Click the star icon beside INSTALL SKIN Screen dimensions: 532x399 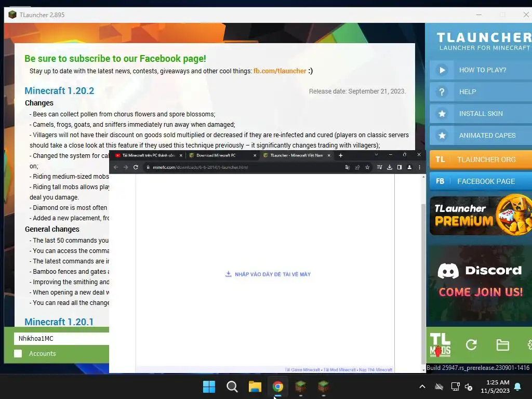(x=442, y=114)
